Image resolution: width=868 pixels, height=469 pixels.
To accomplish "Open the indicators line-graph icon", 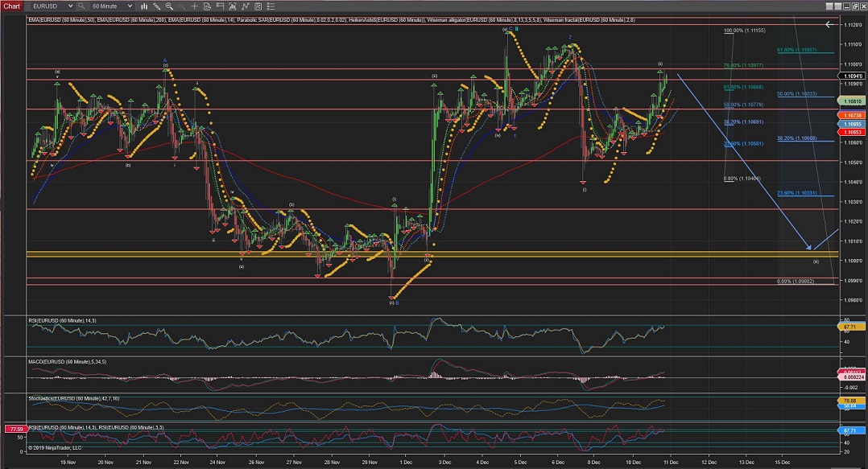I will tap(246, 6).
